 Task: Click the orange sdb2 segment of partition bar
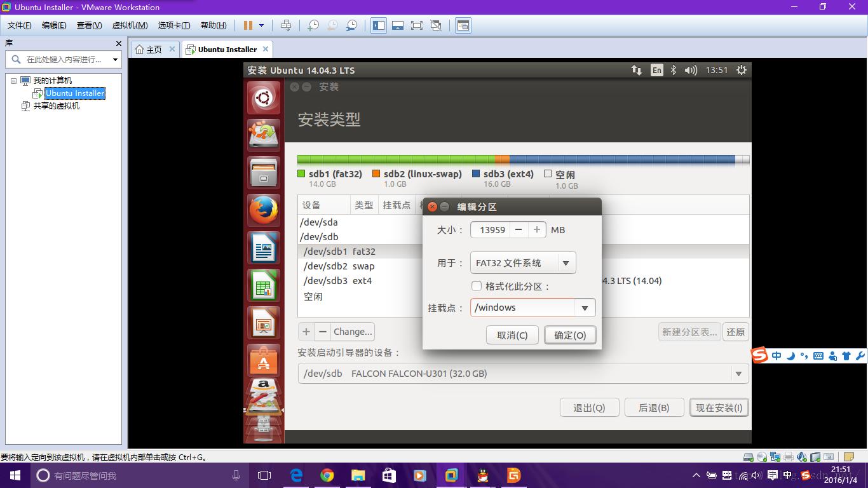pyautogui.click(x=502, y=159)
